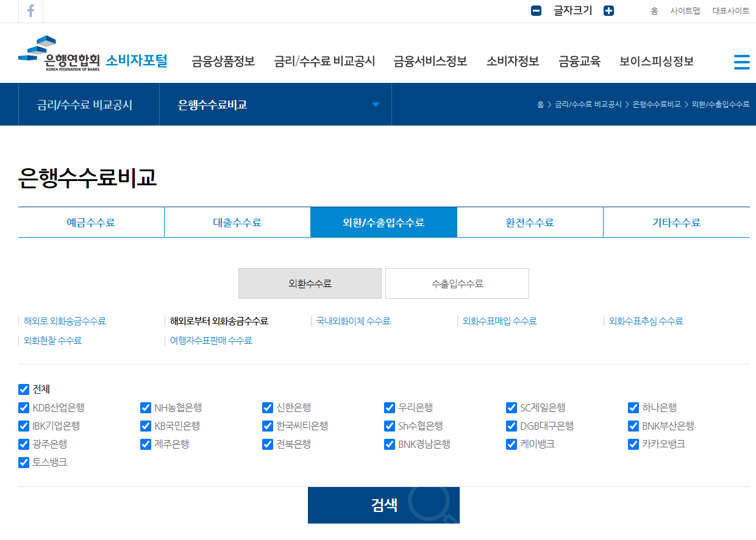Uncheck the 전체 select-all checkbox
This screenshot has height=540, width=756.
point(24,389)
